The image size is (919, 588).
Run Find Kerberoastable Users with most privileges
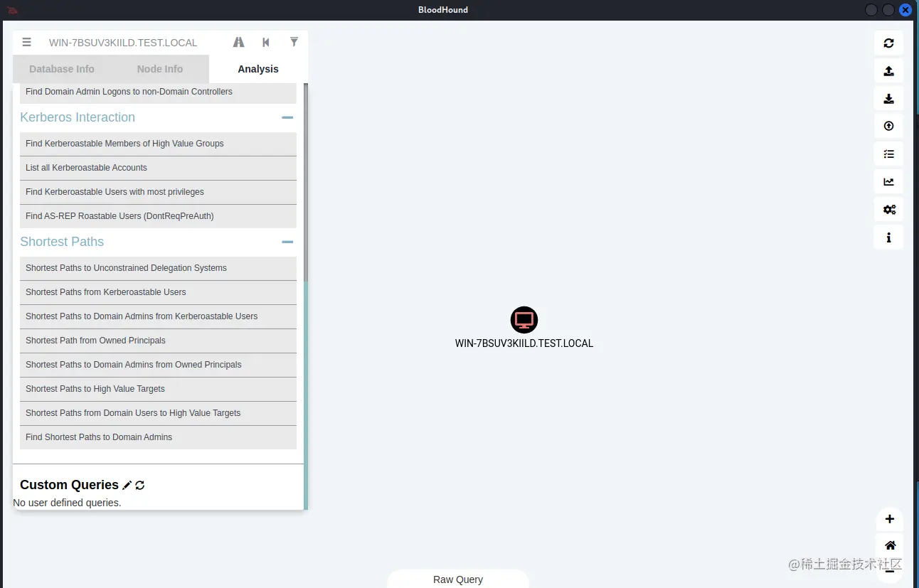tap(158, 192)
